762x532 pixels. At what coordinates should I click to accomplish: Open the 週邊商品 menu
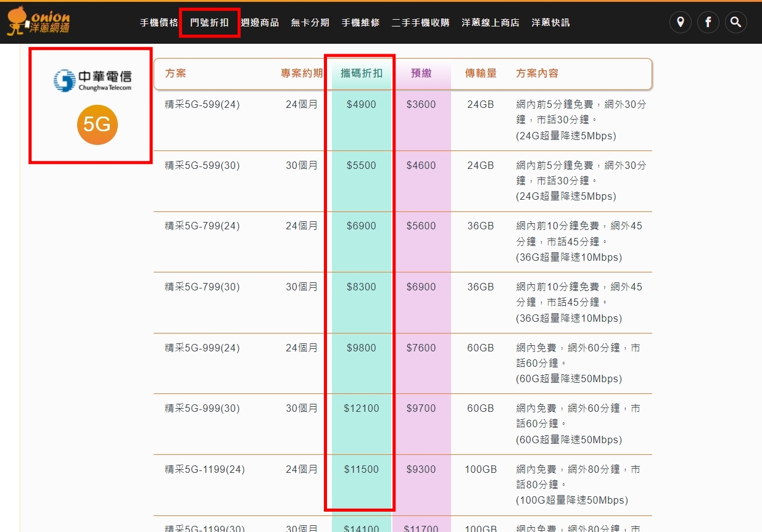(260, 23)
